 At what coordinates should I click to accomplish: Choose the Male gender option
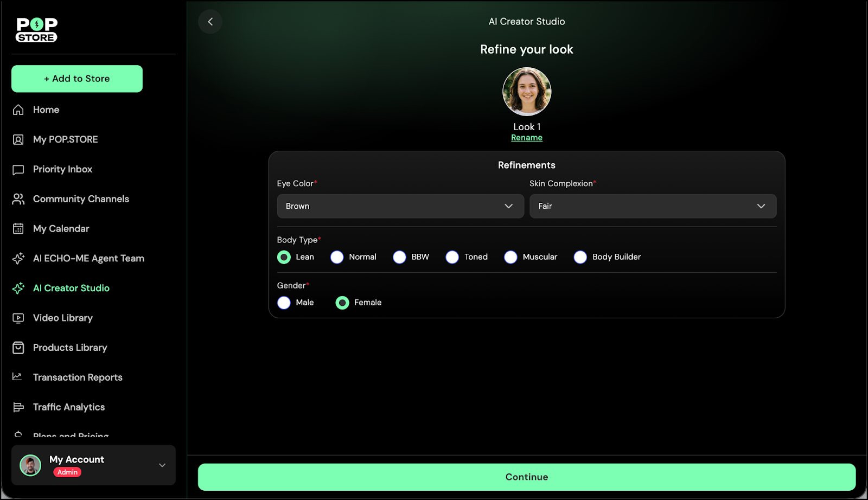(284, 303)
